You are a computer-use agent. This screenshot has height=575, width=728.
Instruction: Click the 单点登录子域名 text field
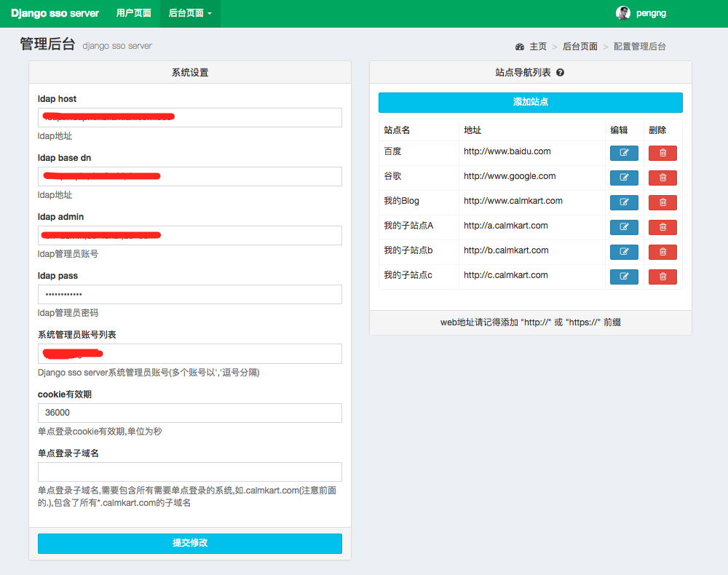[190, 472]
